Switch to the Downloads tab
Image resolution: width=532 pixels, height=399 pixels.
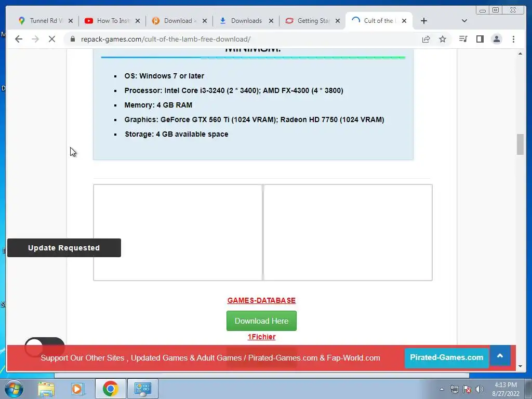click(246, 21)
